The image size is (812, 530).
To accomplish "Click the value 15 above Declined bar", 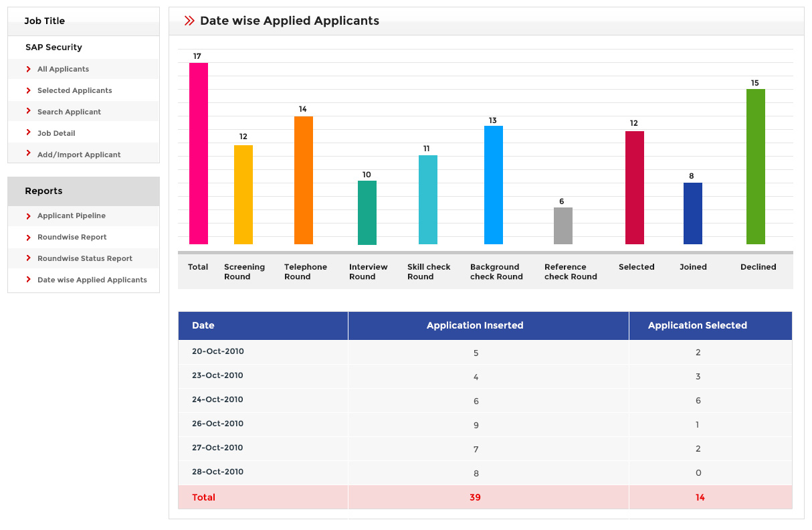I will [755, 83].
